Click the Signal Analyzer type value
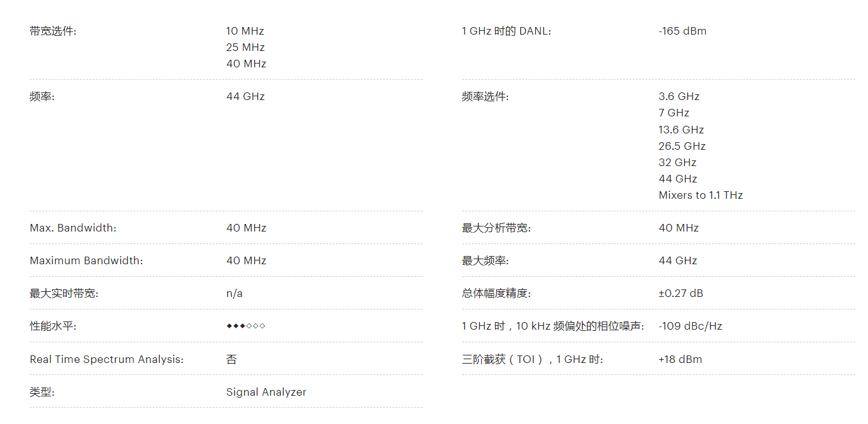Screen dimensions: 868x424 (x=266, y=392)
